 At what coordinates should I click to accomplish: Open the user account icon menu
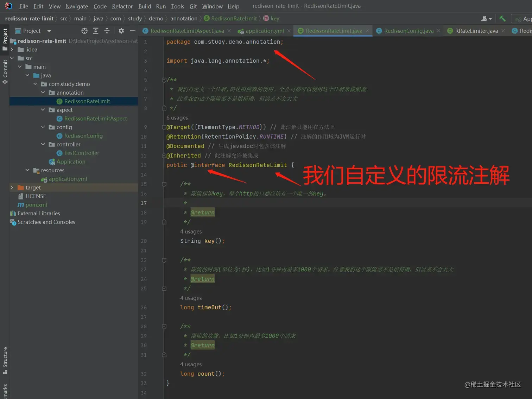tap(486, 19)
